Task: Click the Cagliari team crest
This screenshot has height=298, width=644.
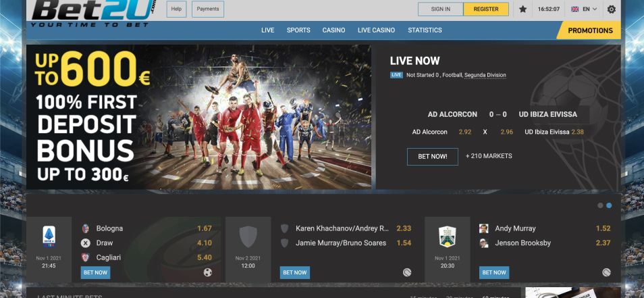Action: 86,257
